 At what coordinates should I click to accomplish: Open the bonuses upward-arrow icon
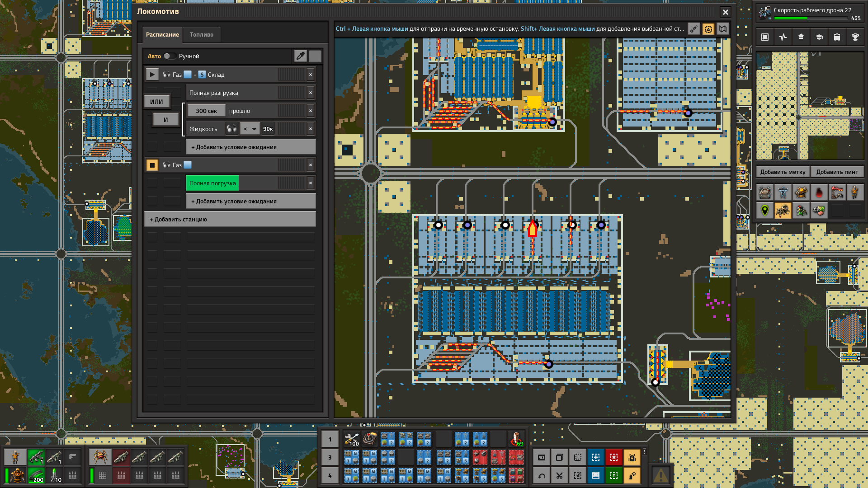(801, 37)
